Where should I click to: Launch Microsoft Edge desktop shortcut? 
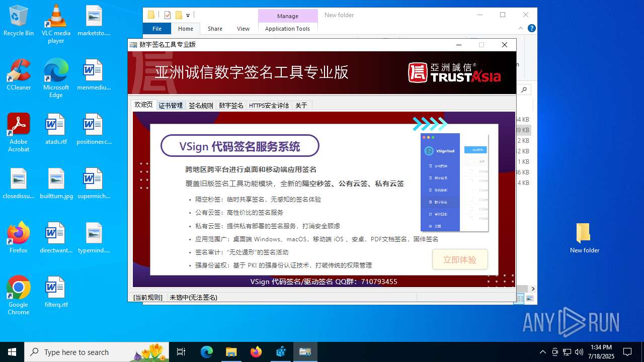coord(56,78)
